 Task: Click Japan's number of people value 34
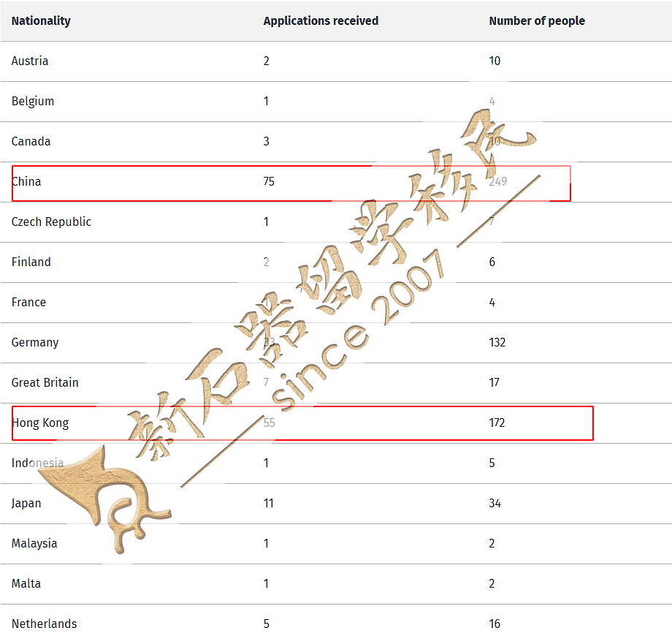point(495,504)
